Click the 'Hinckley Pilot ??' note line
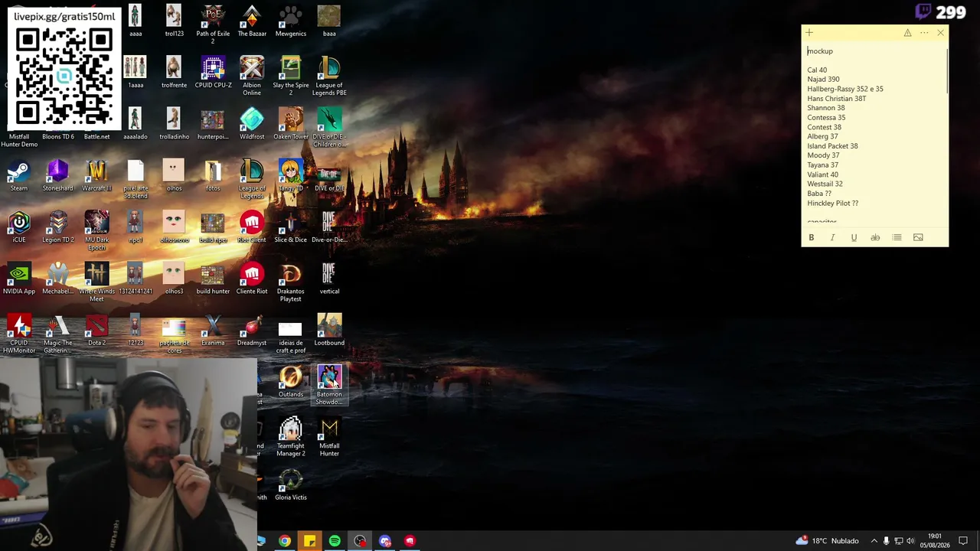This screenshot has height=551, width=980. pyautogui.click(x=833, y=204)
